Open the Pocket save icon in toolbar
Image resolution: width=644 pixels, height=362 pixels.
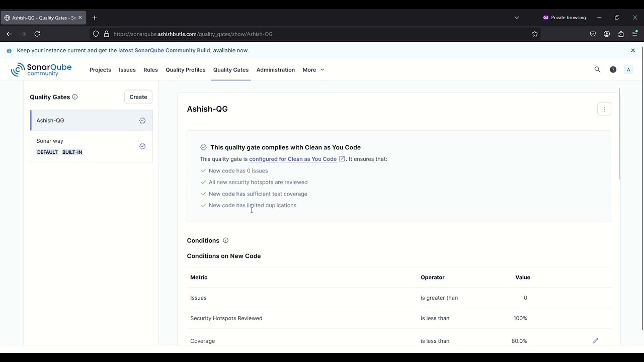[593, 34]
